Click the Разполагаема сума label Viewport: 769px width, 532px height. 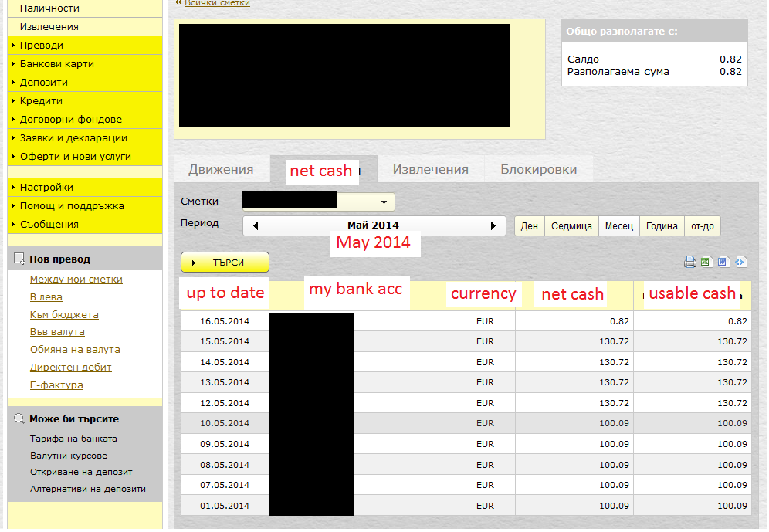(618, 72)
